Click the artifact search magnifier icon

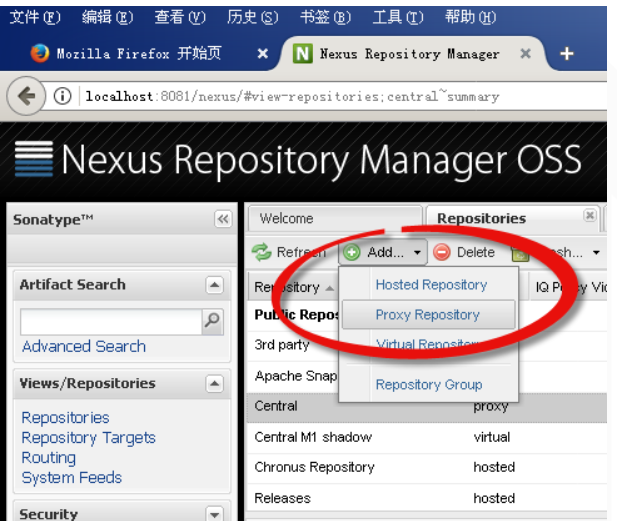[x=212, y=321]
